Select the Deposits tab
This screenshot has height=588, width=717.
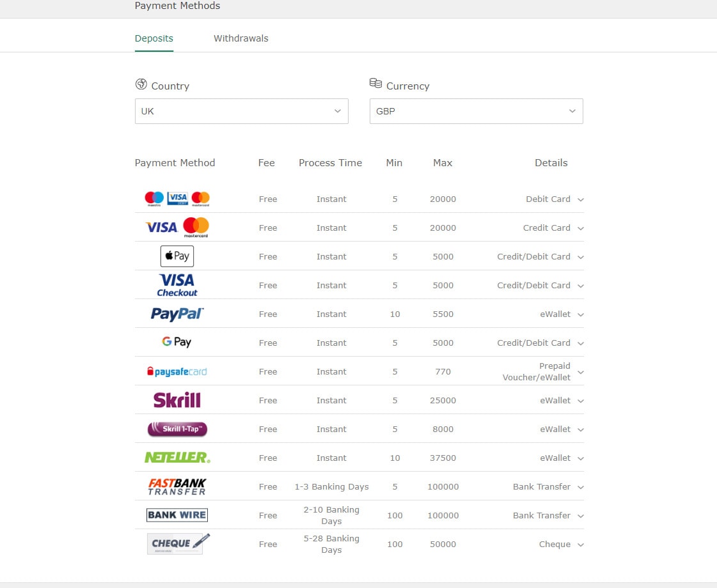[x=154, y=38]
